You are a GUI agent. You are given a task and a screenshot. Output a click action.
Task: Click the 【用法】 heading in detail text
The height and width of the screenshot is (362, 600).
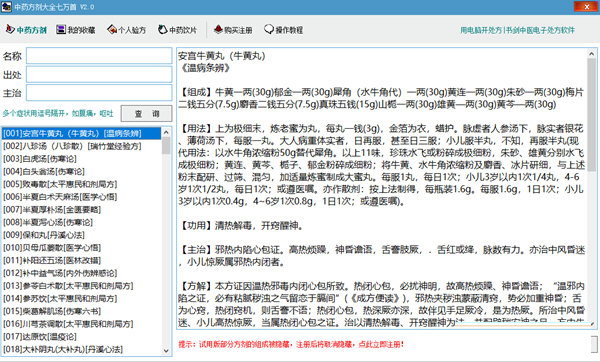click(x=197, y=128)
